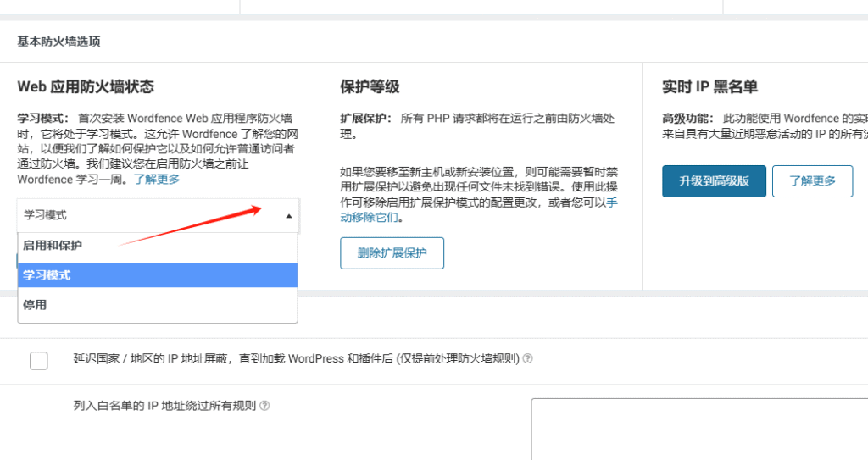868x460 pixels.
Task: Click 基本防火墙选项 section header
Action: click(x=58, y=42)
